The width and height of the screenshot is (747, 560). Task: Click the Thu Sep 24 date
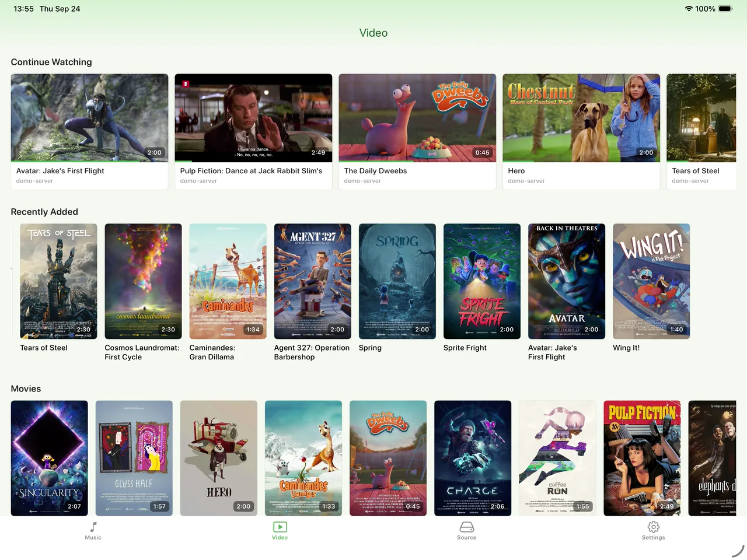pyautogui.click(x=60, y=9)
